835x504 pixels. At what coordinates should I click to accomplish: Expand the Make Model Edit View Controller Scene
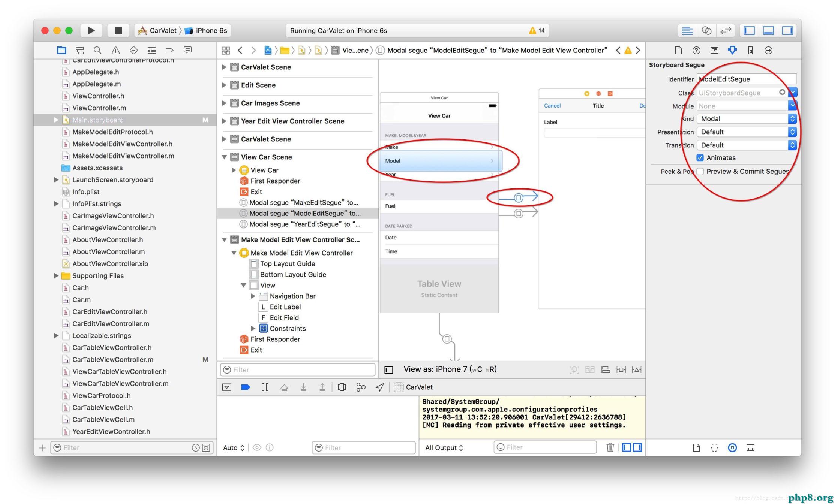click(227, 239)
